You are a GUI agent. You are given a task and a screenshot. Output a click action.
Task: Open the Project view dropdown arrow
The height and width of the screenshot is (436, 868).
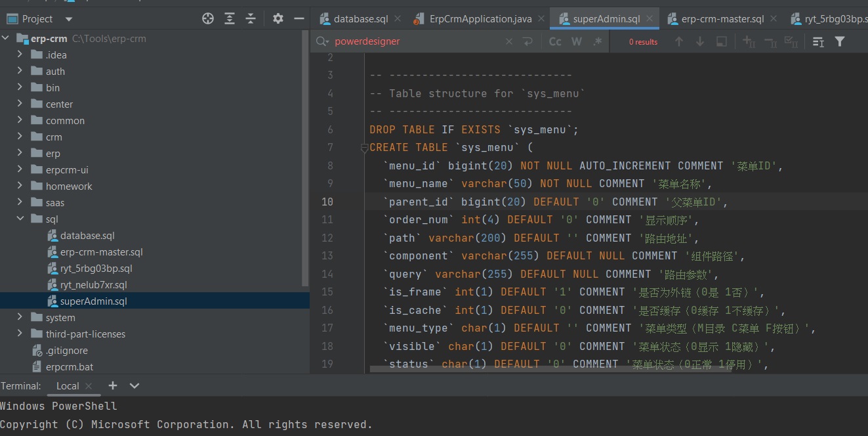[x=70, y=19]
